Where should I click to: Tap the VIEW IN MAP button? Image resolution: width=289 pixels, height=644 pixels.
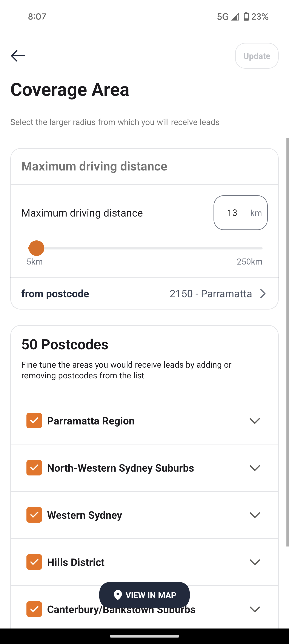pos(144,595)
